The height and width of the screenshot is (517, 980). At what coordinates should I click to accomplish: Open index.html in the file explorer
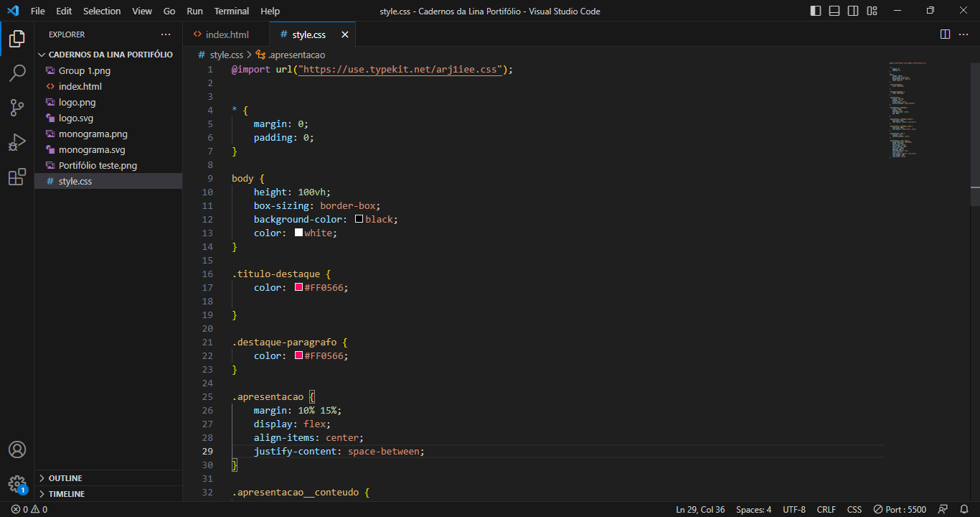click(108, 86)
